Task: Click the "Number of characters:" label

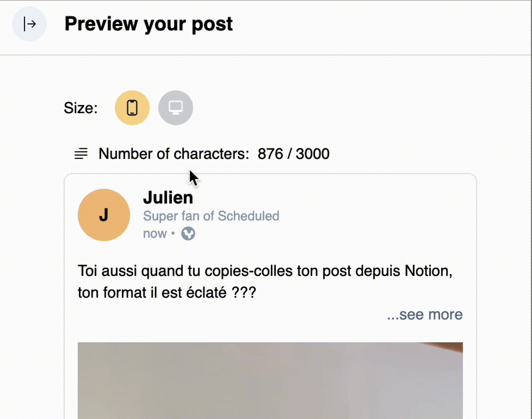Action: coord(174,154)
